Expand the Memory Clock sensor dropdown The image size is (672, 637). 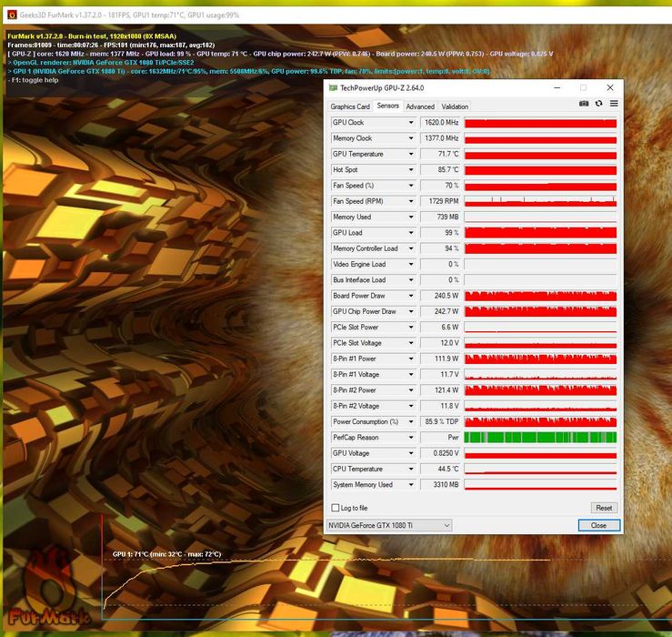411,138
